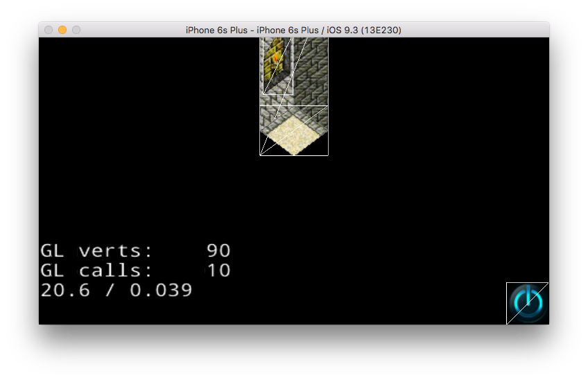The image size is (588, 380).
Task: Click the gray zoom button in the title bar
Action: tap(76, 30)
